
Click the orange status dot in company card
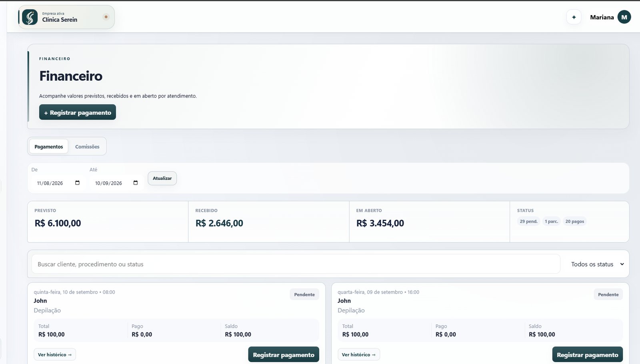(x=106, y=17)
